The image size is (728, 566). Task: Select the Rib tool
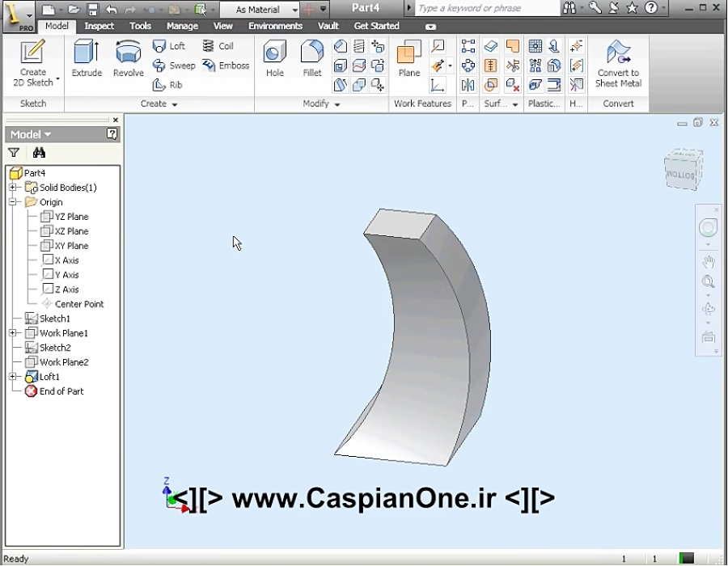point(167,84)
